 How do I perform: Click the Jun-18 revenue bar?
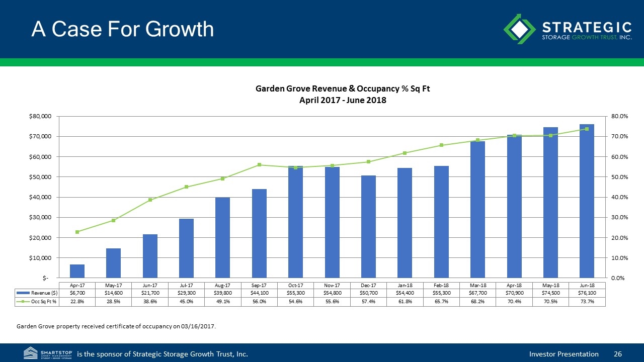tap(587, 201)
